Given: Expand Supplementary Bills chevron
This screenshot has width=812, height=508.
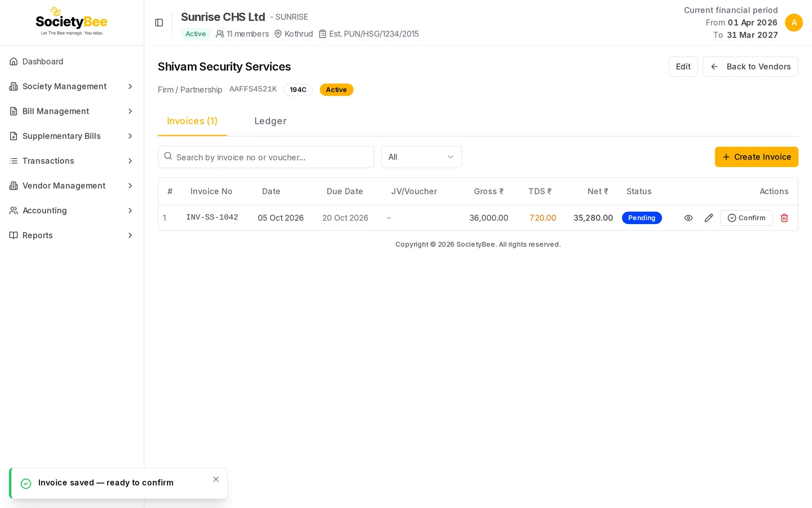Looking at the screenshot, I should (130, 136).
